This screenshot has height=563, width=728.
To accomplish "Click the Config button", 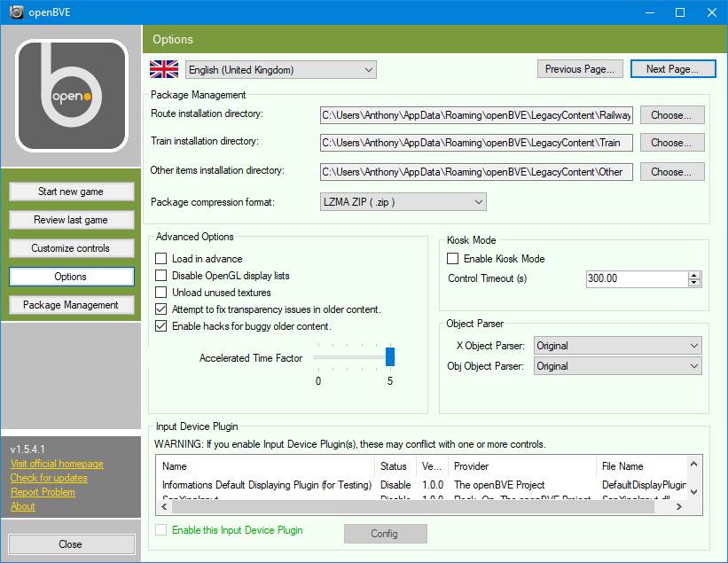I will click(386, 534).
